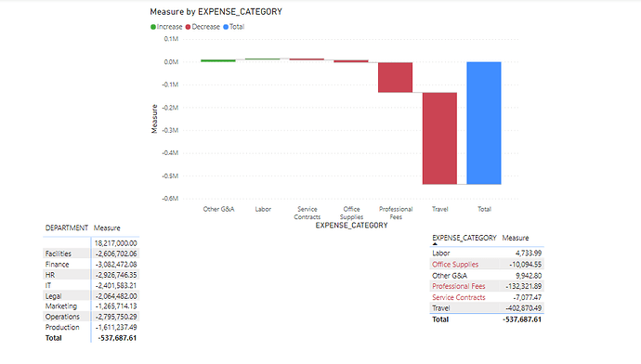This screenshot has width=641, height=364.
Task: Select Office Supplies row in expense table
Action: click(x=487, y=265)
